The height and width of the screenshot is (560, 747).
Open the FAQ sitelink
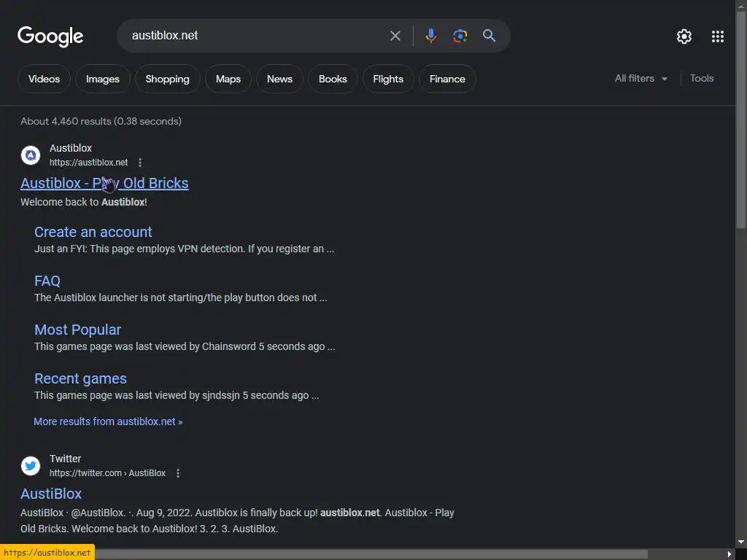47,281
